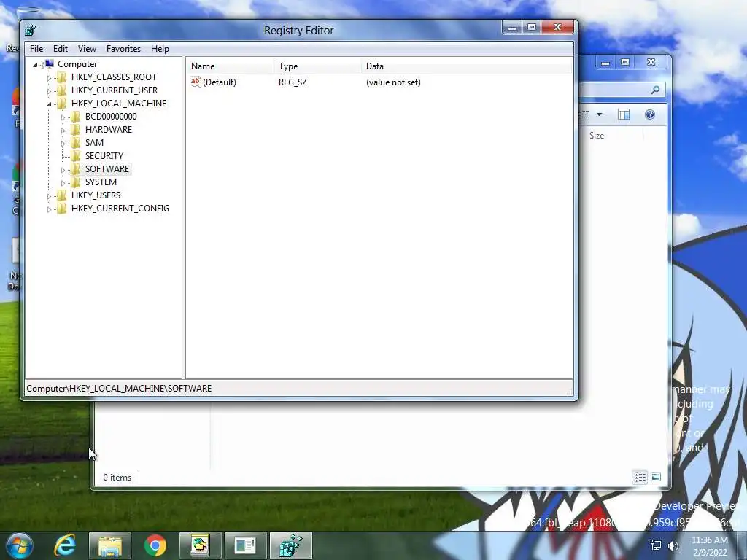The image size is (747, 560).
Task: Open the Favorites menu
Action: [x=123, y=49]
